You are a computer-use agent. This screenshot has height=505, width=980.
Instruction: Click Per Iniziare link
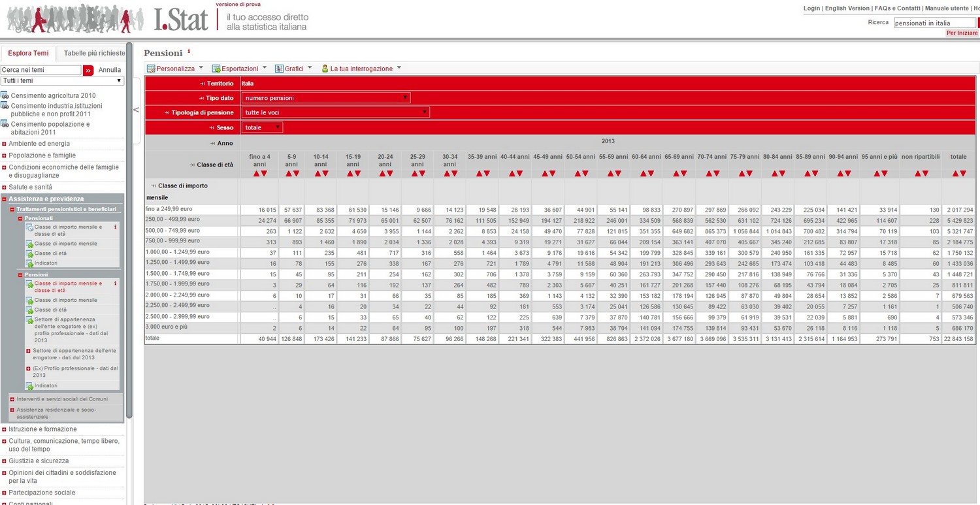click(962, 33)
